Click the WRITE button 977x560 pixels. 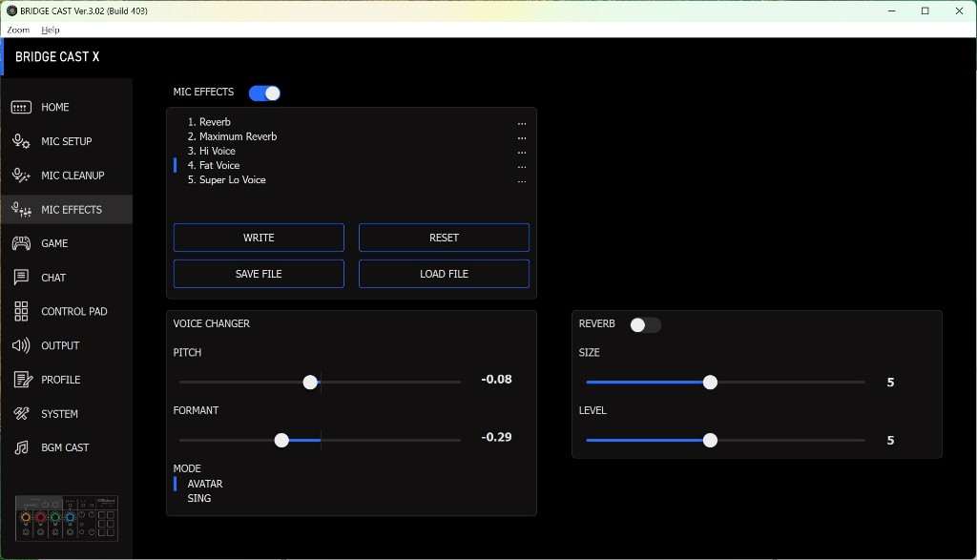259,238
